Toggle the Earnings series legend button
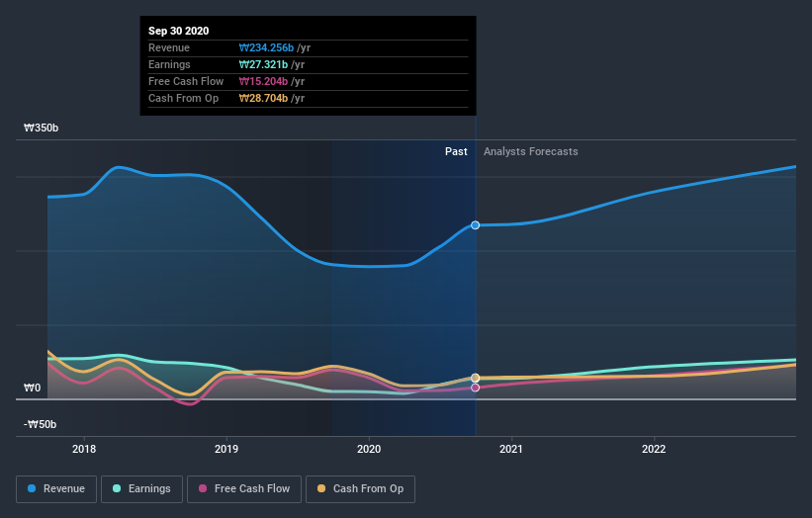The image size is (812, 518). (141, 489)
